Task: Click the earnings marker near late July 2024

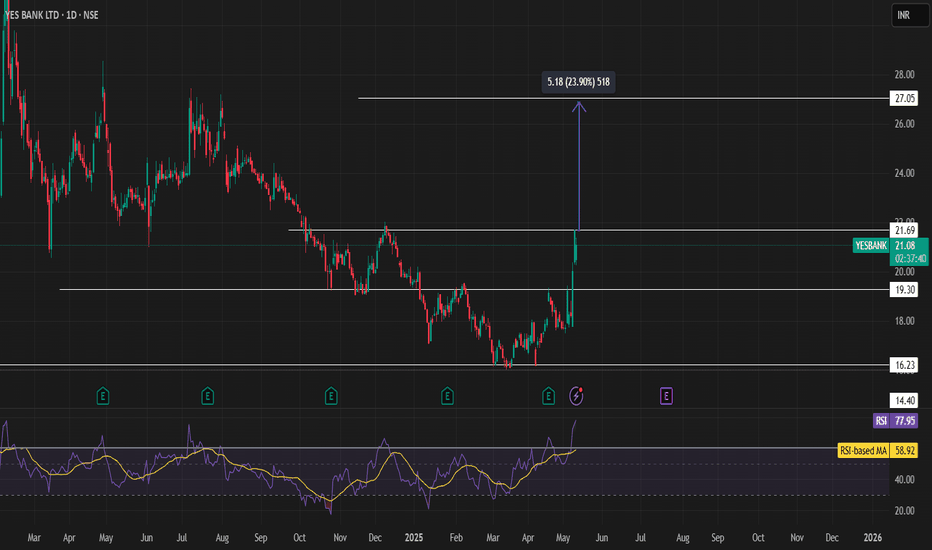Action: [207, 395]
